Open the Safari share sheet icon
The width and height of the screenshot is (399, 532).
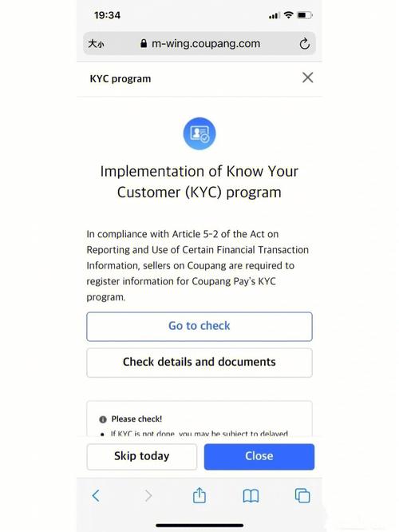[199, 495]
